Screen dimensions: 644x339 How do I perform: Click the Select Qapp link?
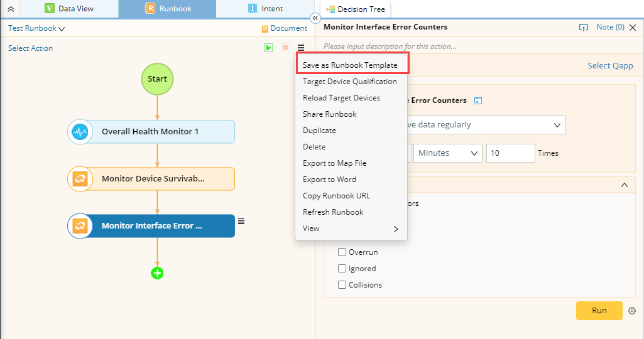pos(610,66)
